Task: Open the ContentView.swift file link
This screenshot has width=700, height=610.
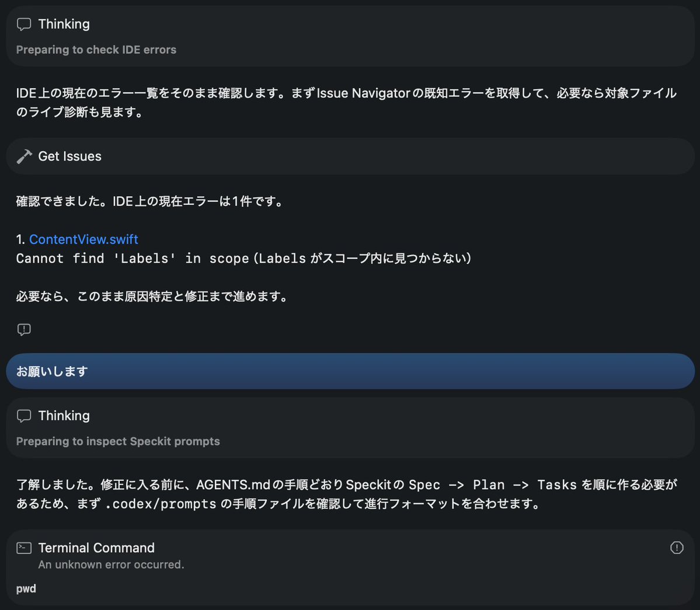Action: tap(84, 239)
